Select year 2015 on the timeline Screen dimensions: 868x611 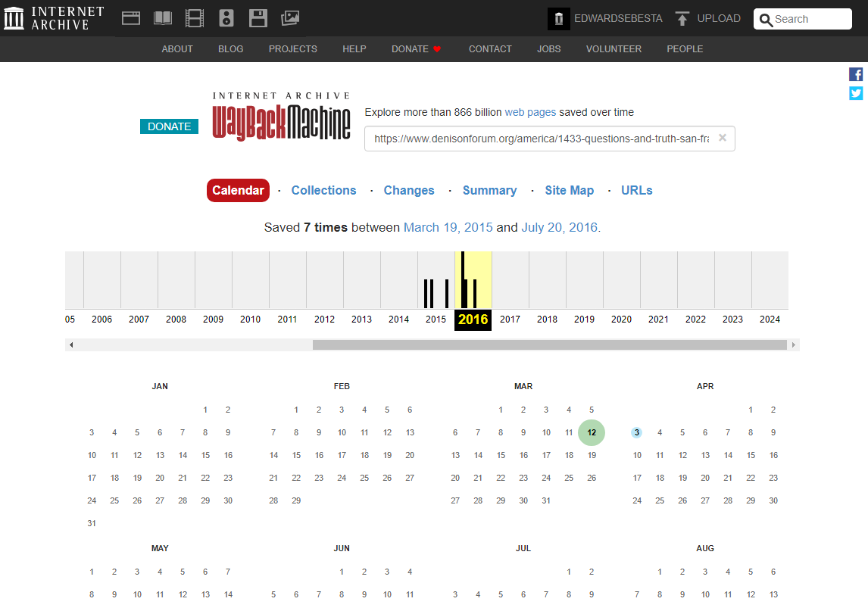click(436, 320)
